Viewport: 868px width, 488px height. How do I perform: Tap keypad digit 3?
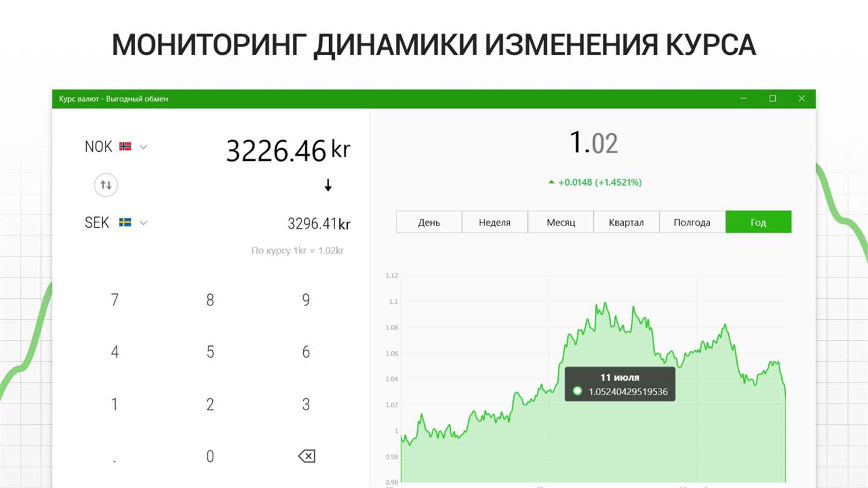pos(306,404)
